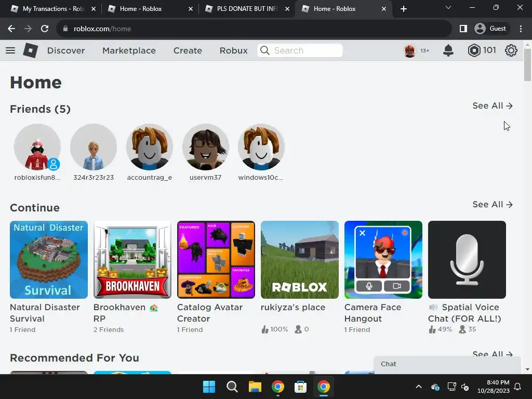
Task: Open Chrome three-dot menu
Action: coord(521,29)
